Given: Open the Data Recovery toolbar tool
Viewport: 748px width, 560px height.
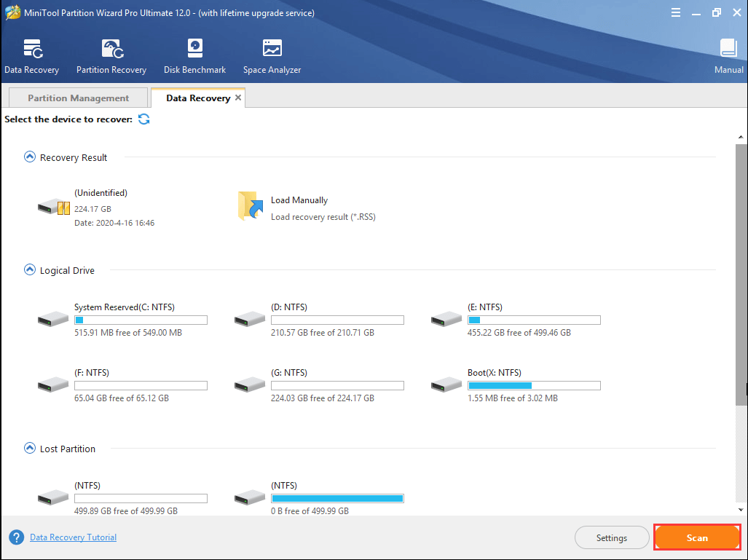Looking at the screenshot, I should (31, 56).
